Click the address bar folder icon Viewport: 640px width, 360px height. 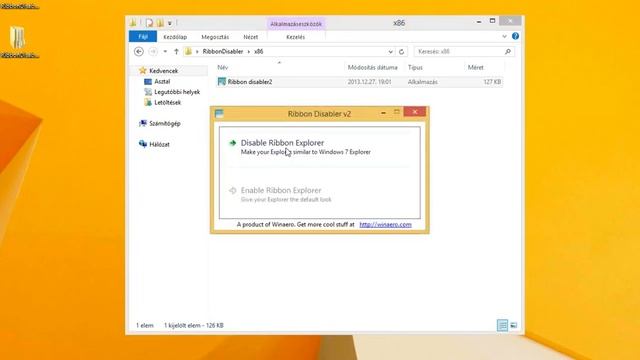(x=188, y=51)
